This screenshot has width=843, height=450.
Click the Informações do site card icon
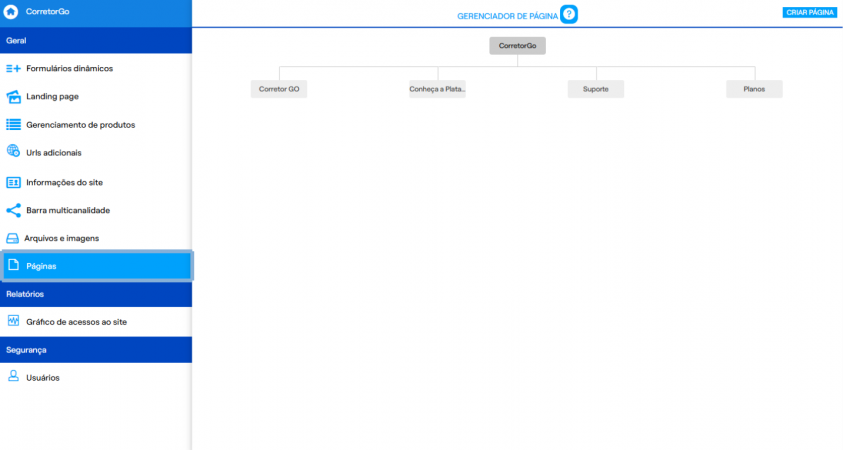point(13,182)
